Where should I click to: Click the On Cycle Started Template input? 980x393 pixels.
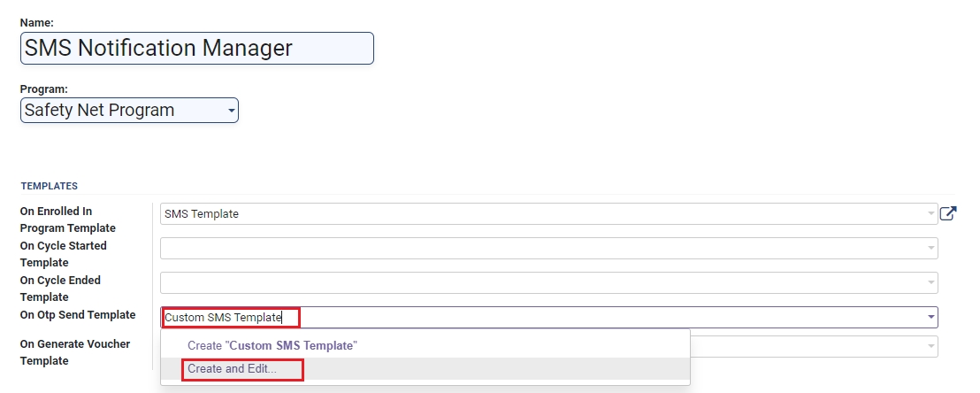[x=544, y=248]
